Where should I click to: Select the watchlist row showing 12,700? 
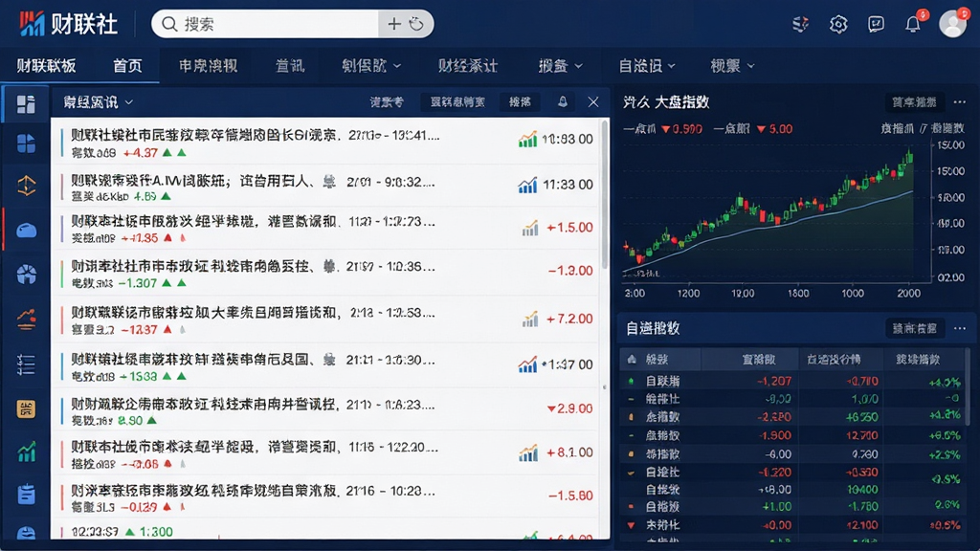793,435
